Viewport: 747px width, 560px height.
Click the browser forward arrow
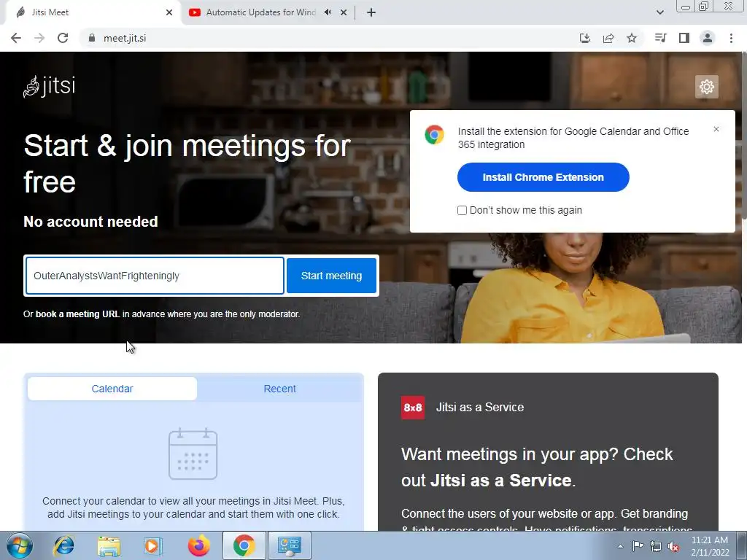[x=39, y=38]
